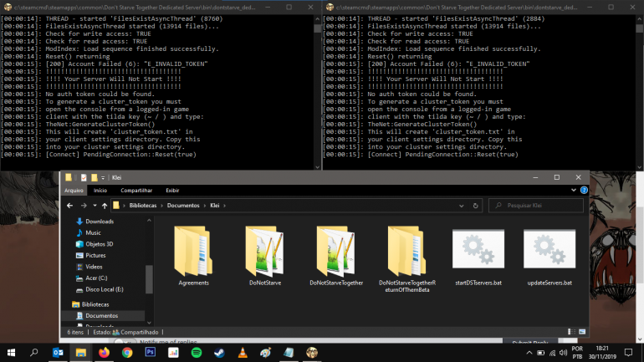Open Spotify from the taskbar

(x=197, y=353)
